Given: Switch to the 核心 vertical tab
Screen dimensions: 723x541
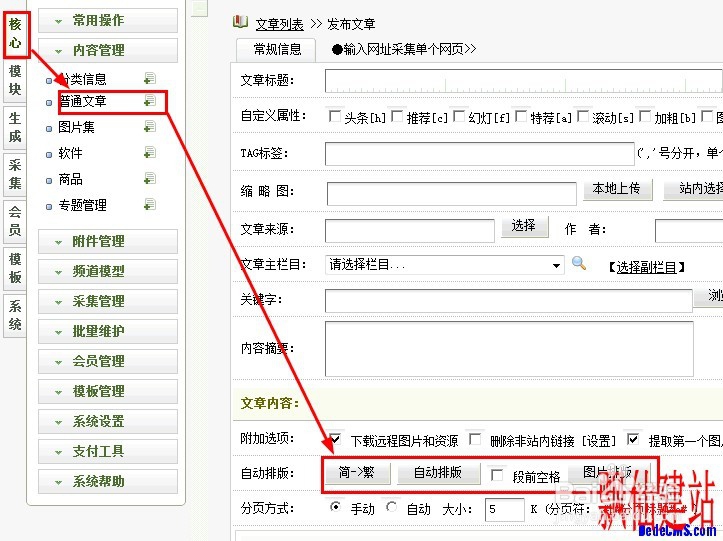Looking at the screenshot, I should [x=15, y=34].
